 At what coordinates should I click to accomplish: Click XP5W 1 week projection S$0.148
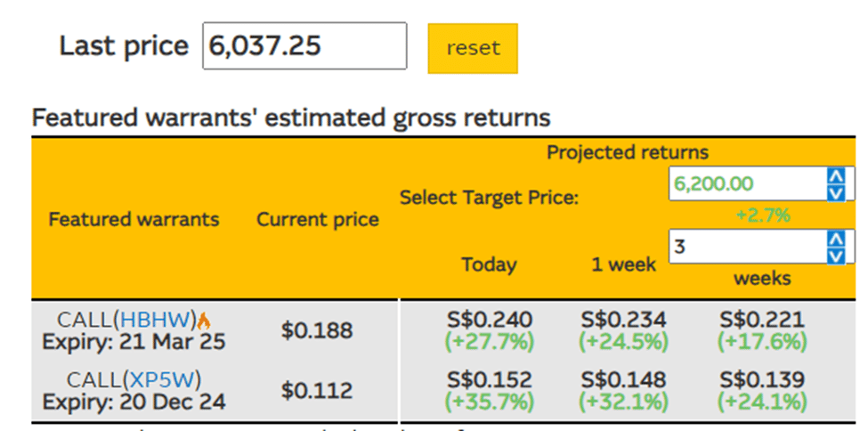pos(623,380)
